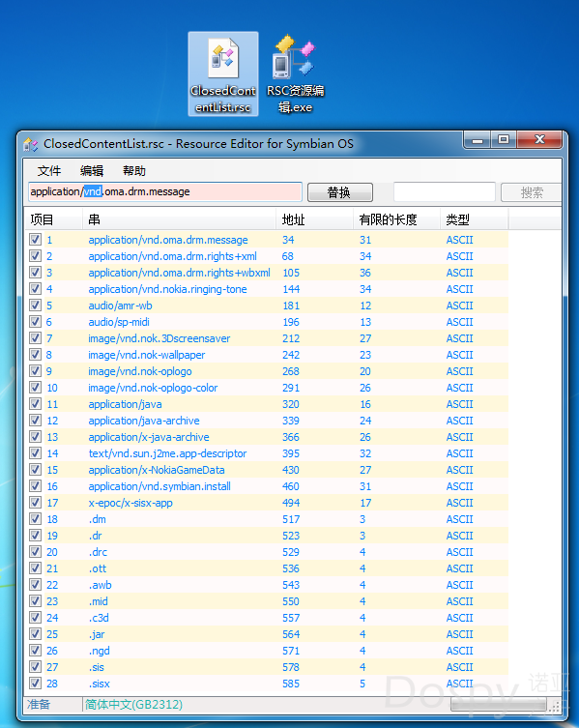
Task: Toggle checkbox for item 11 application/java
Action: pyautogui.click(x=36, y=404)
